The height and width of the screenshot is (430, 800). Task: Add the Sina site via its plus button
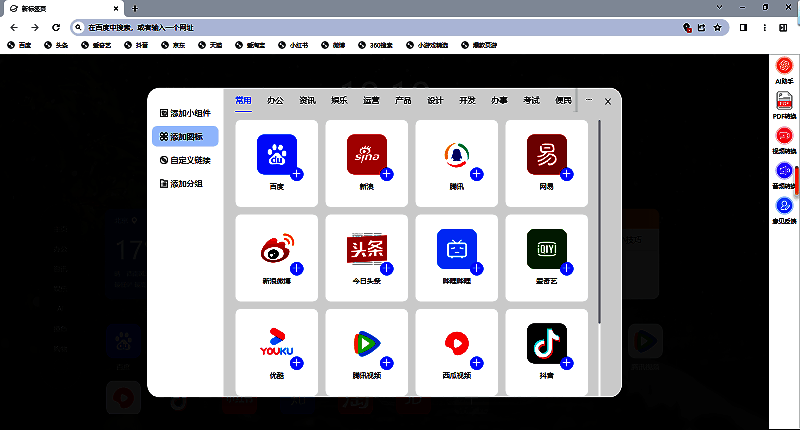[x=387, y=174]
